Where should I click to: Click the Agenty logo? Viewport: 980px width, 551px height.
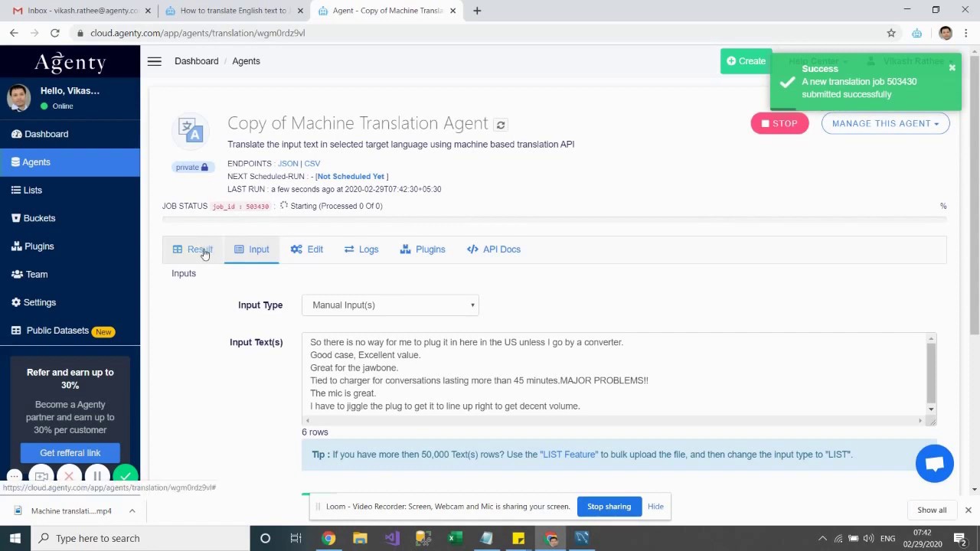70,63
